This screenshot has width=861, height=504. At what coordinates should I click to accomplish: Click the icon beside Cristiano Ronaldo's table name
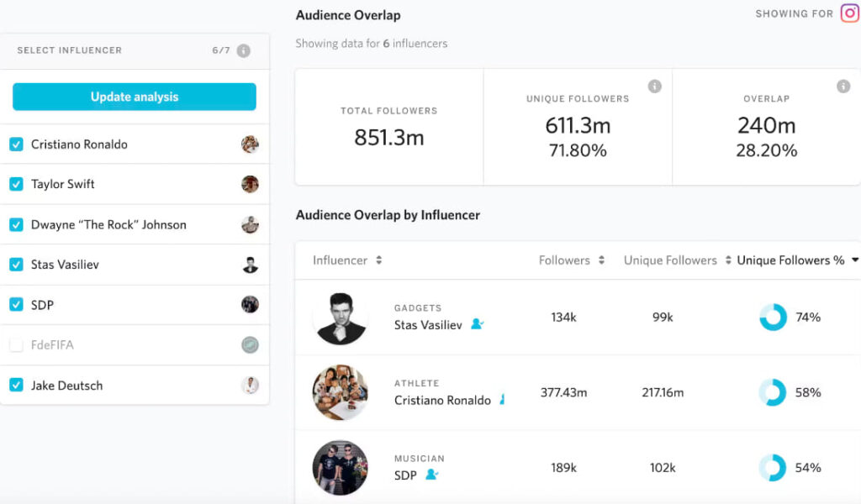[x=502, y=399]
